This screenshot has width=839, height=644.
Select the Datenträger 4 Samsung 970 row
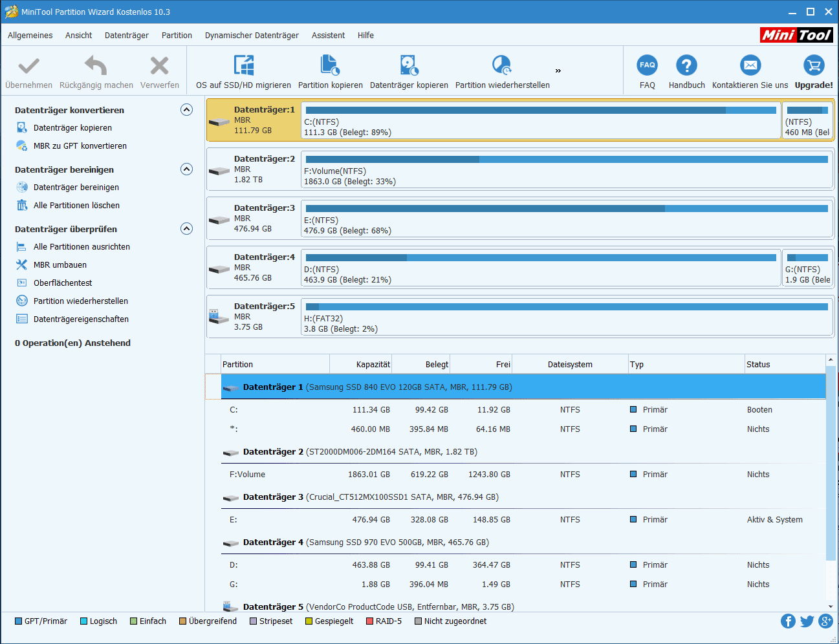coord(523,542)
